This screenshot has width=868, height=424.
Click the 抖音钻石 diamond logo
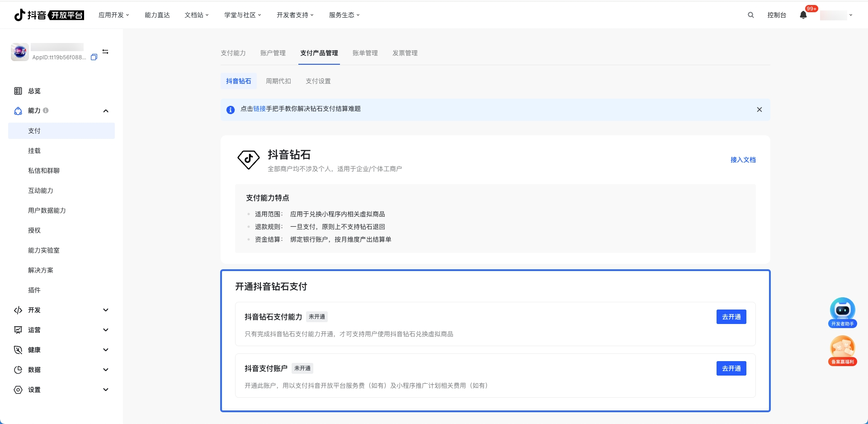[249, 160]
